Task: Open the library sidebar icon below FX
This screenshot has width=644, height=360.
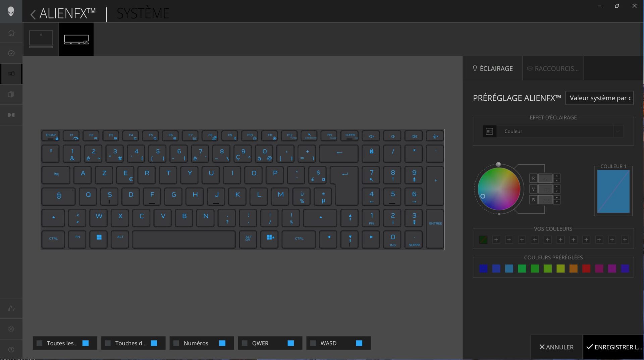Action: tap(11, 94)
